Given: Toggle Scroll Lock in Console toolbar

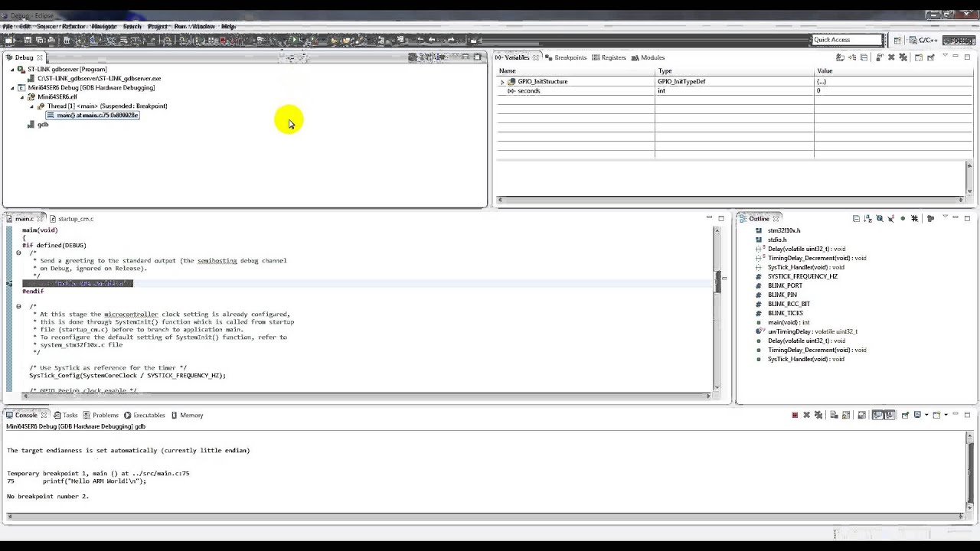Looking at the screenshot, I should tap(846, 415).
